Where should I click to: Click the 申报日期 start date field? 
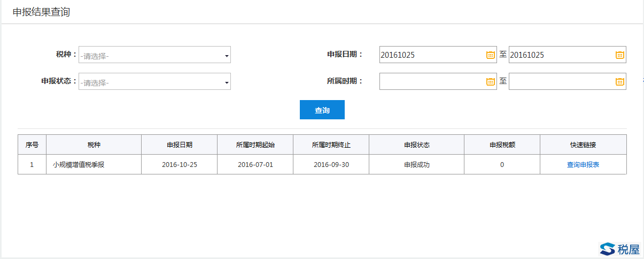click(430, 55)
